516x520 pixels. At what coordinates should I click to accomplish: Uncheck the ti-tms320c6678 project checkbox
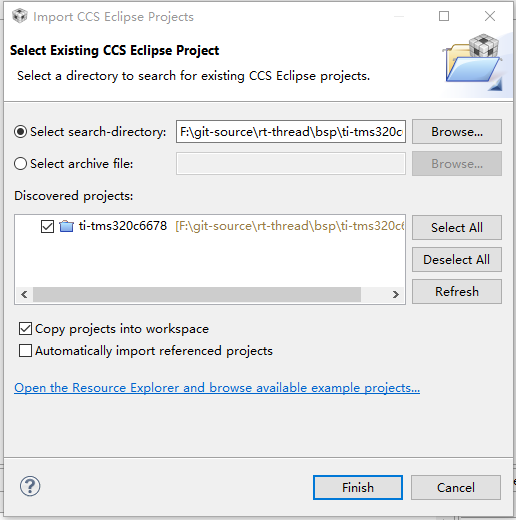[x=47, y=226]
